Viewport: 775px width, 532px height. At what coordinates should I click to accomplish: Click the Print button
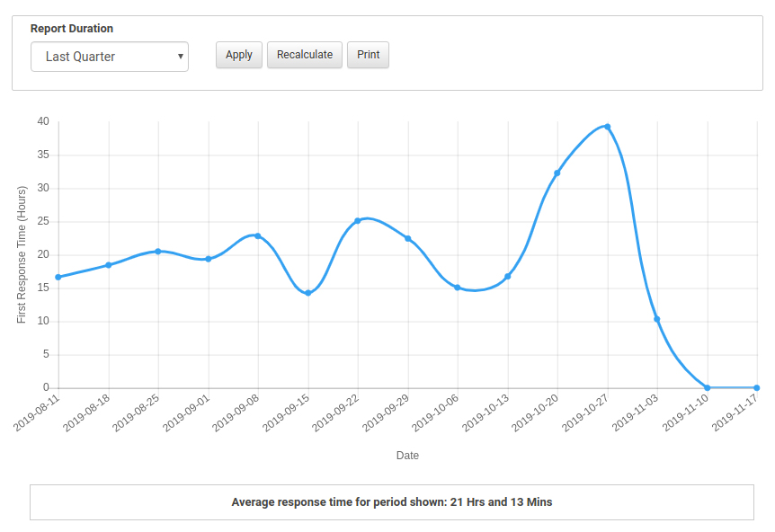coord(368,55)
